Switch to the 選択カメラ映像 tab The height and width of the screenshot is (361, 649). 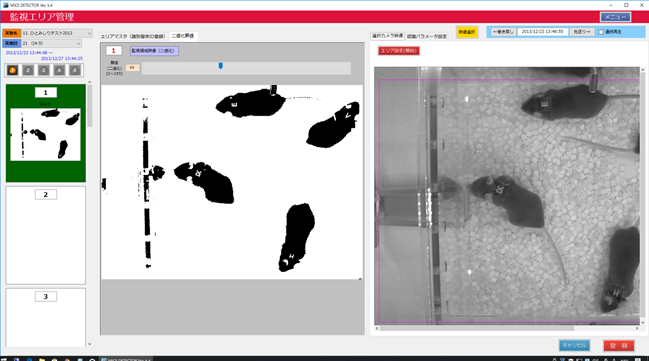(x=387, y=36)
